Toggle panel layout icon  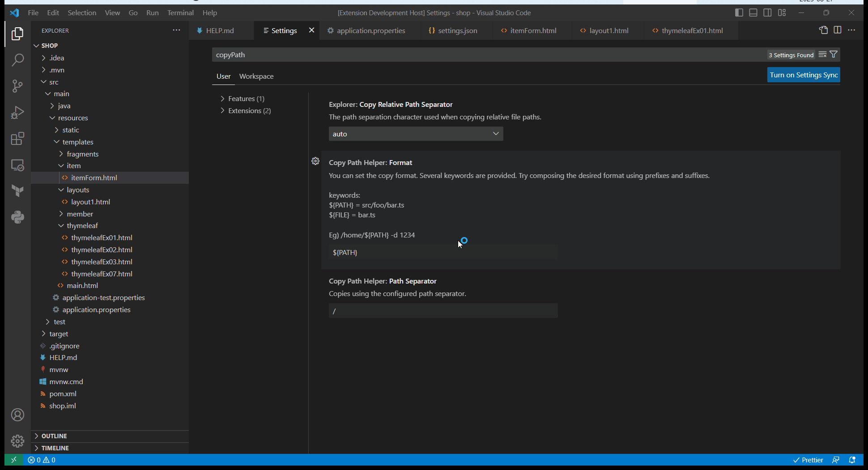coord(753,13)
